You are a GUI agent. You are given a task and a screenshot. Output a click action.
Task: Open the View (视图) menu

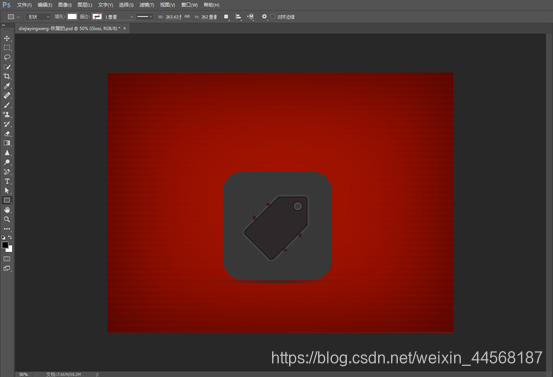[167, 5]
